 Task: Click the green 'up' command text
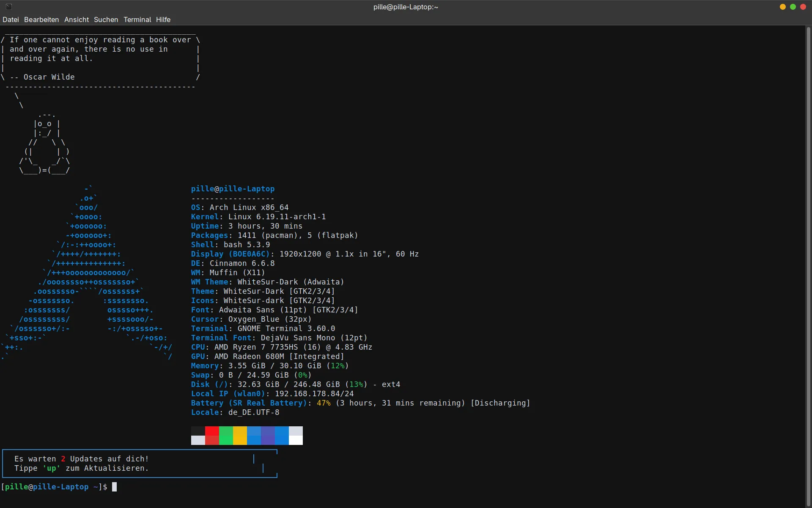[x=51, y=468]
